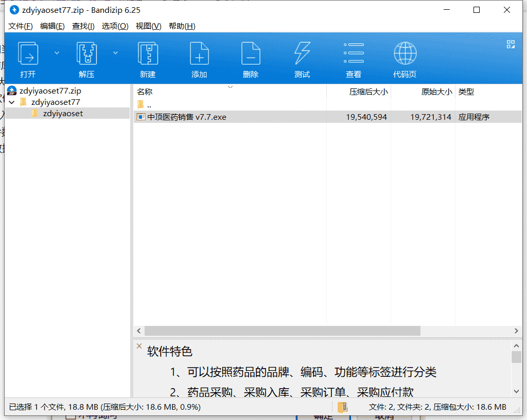Open the 视图(V) menu
Screen dimensions: 527x420
pos(148,26)
